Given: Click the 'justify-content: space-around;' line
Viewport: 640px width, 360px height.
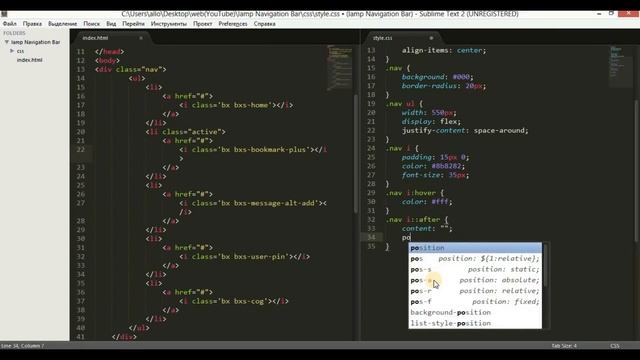Looking at the screenshot, I should (x=465, y=130).
